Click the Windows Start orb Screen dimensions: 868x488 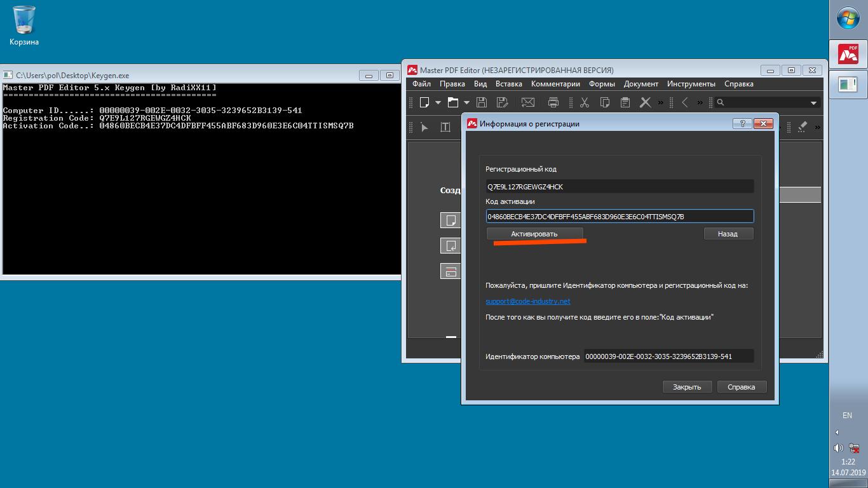pyautogui.click(x=848, y=19)
